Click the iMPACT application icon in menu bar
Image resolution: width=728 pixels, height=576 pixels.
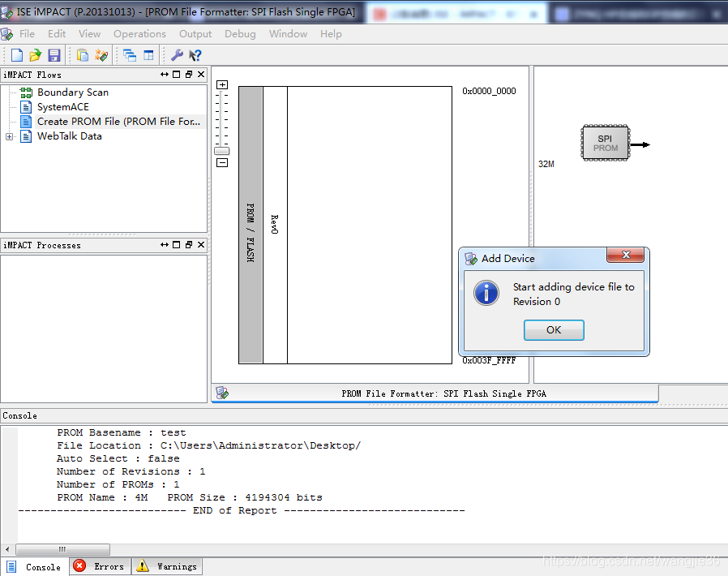click(7, 34)
